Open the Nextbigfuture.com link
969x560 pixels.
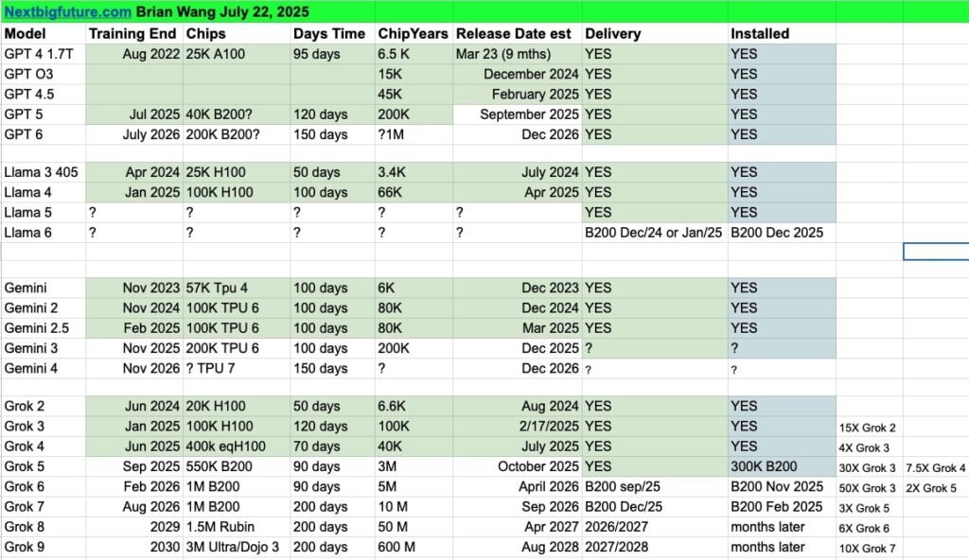[x=67, y=11]
